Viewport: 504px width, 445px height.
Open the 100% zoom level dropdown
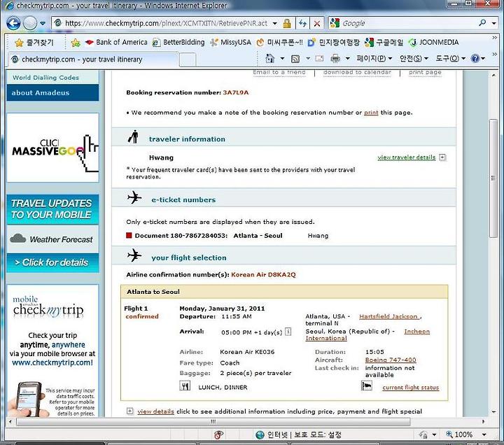tap(484, 435)
